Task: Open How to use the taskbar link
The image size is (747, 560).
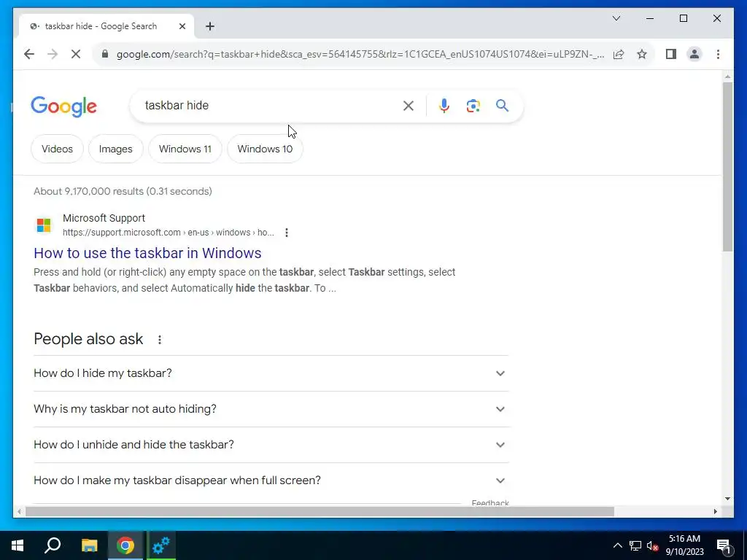Action: (147, 253)
